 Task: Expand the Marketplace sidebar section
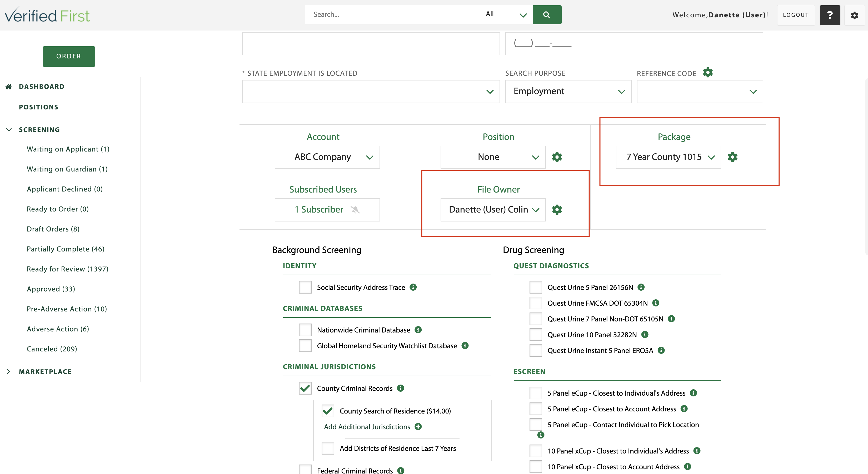[8, 371]
